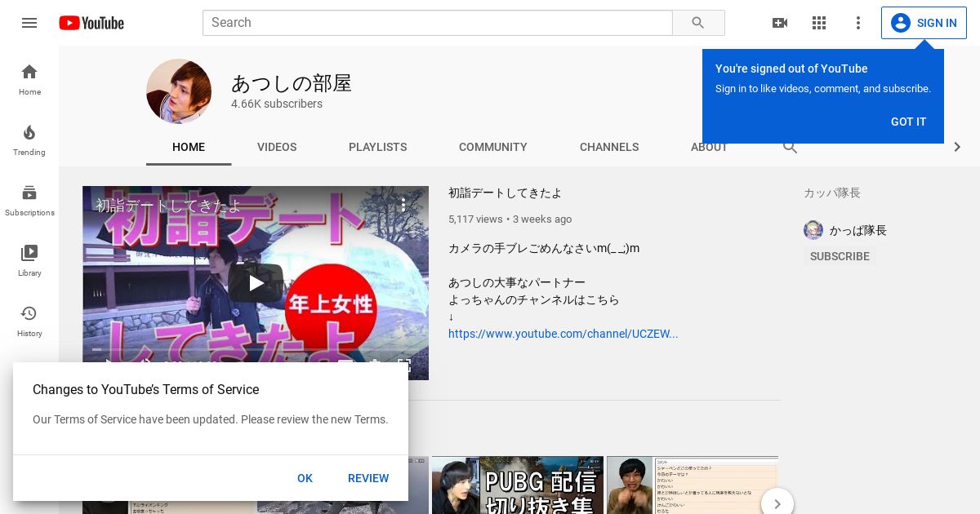
Task: Open Trending in the left sidebar
Action: click(29, 140)
